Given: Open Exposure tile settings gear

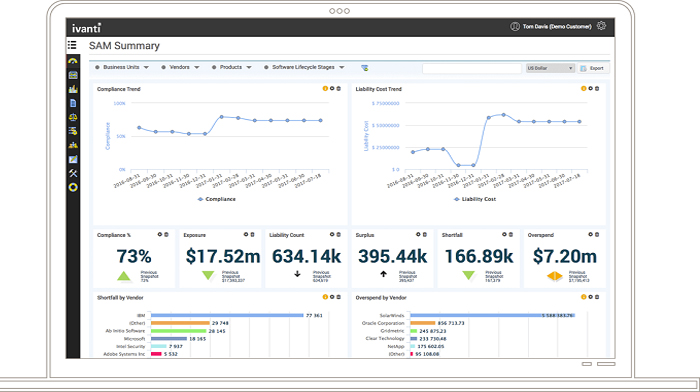Looking at the screenshot, I should coord(246,234).
